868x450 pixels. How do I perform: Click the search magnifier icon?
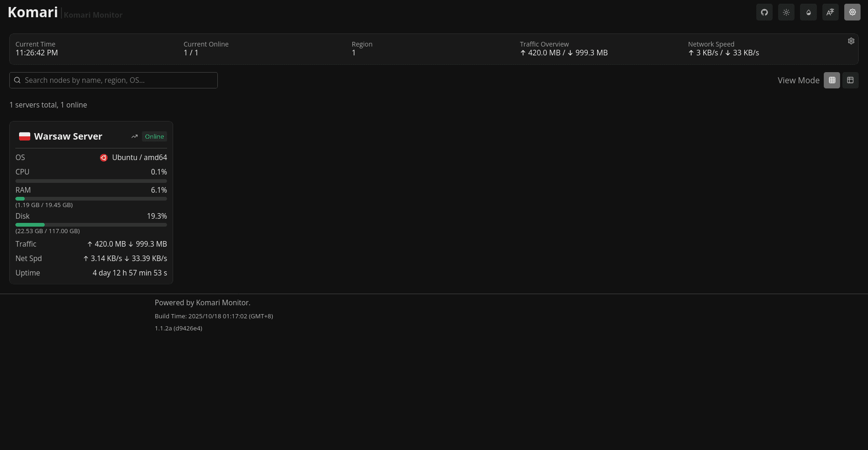(x=17, y=80)
